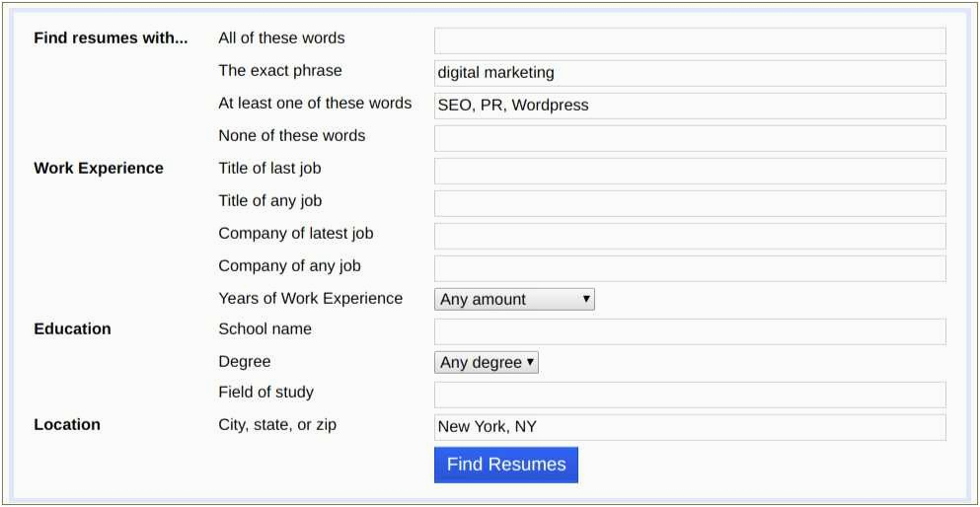Click the 'School name' input field
980x507 pixels.
coord(690,331)
